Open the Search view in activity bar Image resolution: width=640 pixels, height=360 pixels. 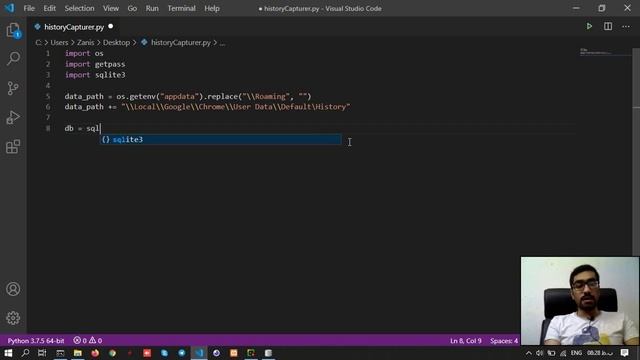coord(13,59)
